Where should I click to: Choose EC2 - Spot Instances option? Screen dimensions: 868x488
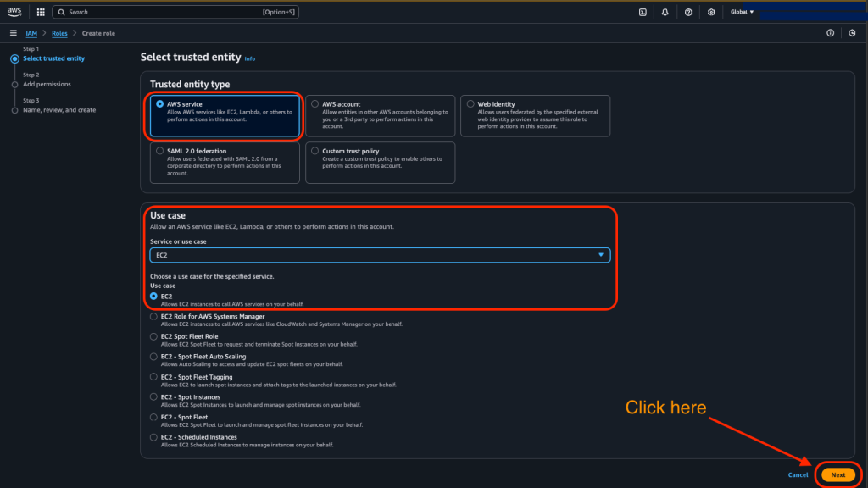[x=154, y=396]
